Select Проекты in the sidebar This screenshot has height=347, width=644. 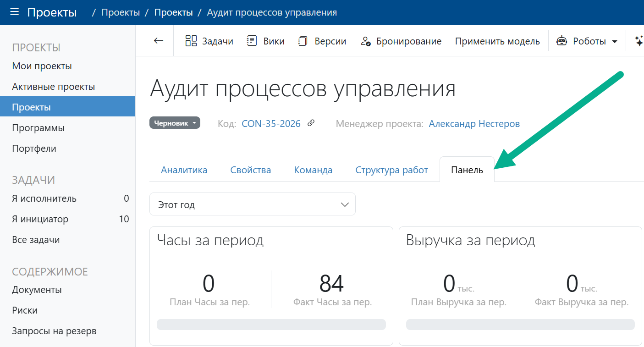tap(67, 107)
